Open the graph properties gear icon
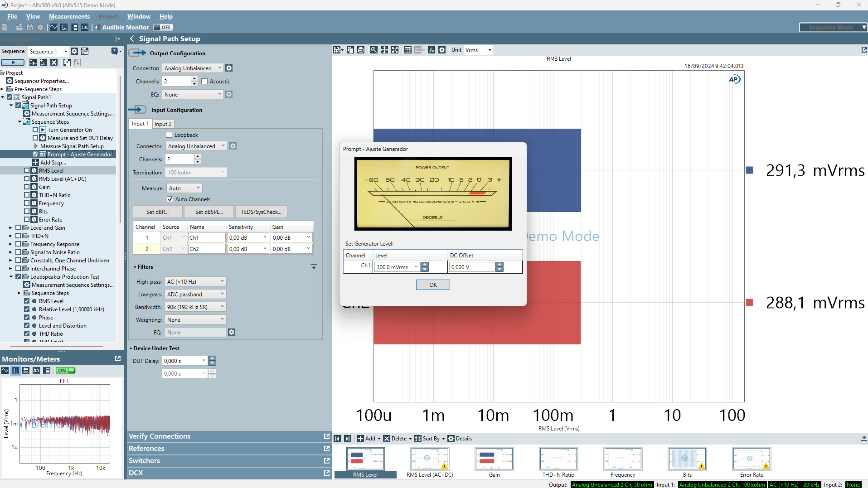Image resolution: width=868 pixels, height=488 pixels. click(442, 50)
